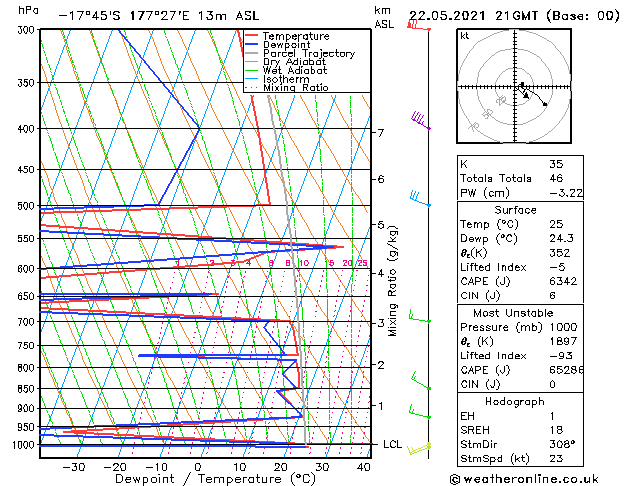Click the Parcel Trajectory legend label
Image resolution: width=629 pixels, height=486 pixels.
tap(309, 54)
